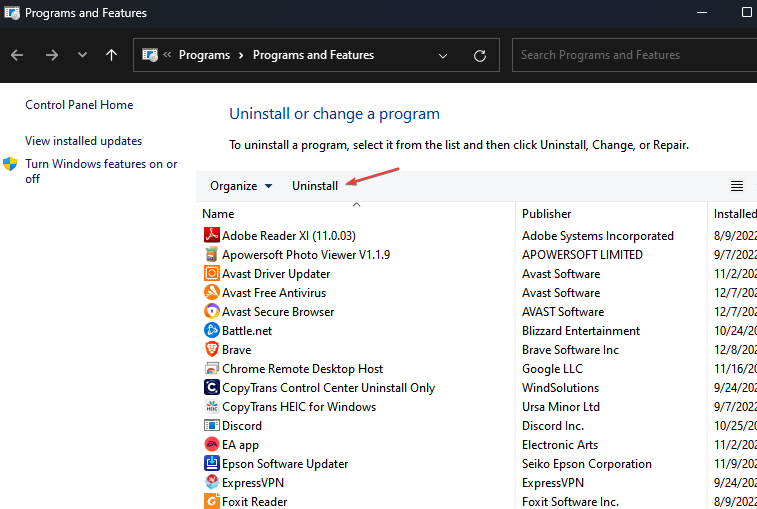Click Electronic Arts publisher cell
This screenshot has height=509, width=757.
560,445
